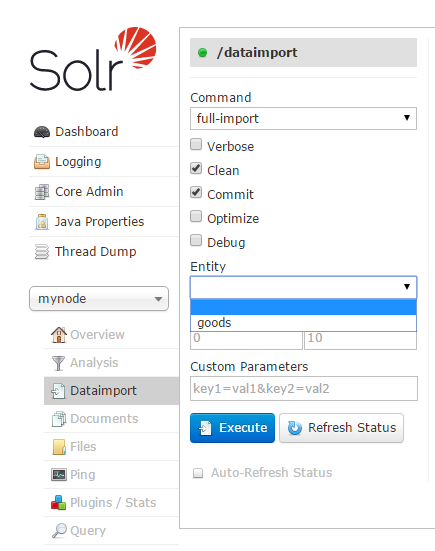The image size is (435, 551).
Task: Click the Entity label
Action: click(x=208, y=267)
